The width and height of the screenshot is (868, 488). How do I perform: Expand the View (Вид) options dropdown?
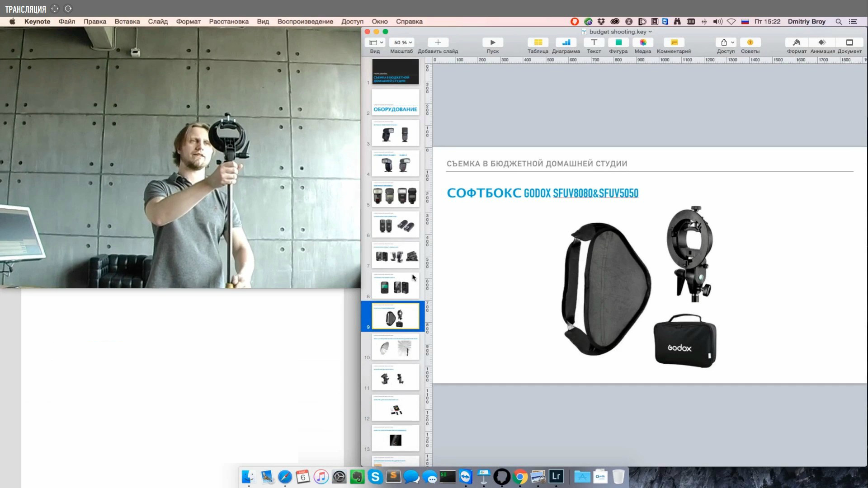(376, 42)
